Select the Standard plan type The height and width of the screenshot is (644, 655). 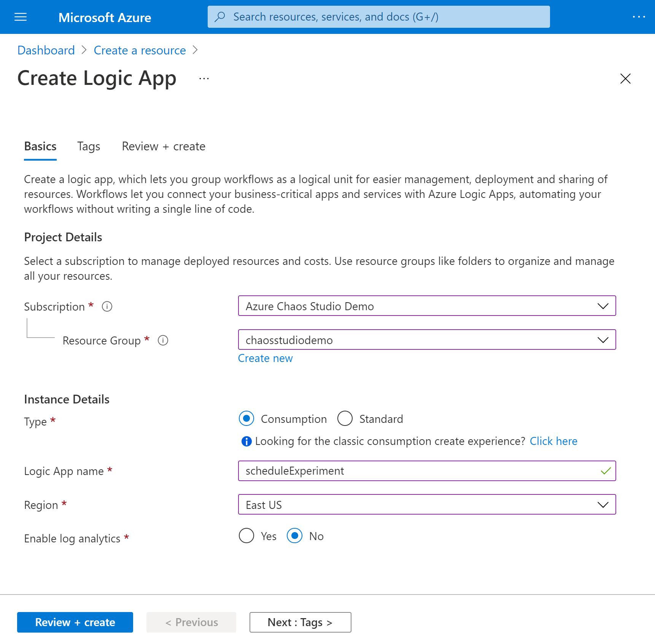[x=345, y=418]
